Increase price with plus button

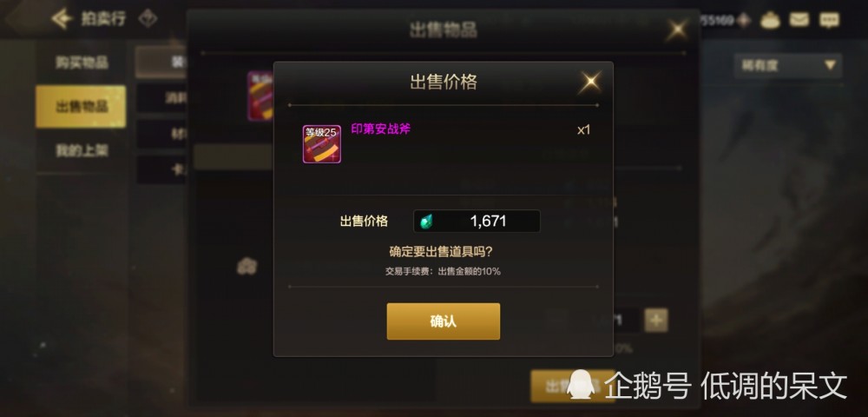coord(656,320)
